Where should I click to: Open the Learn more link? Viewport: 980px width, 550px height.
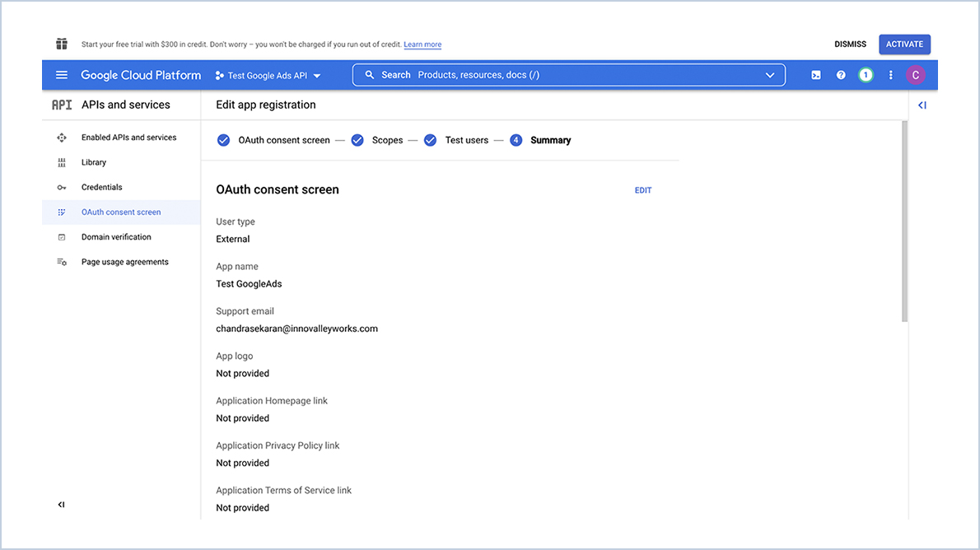422,44
